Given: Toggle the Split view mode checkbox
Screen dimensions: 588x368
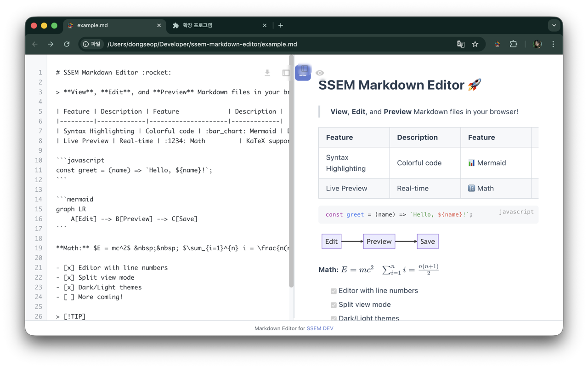Looking at the screenshot, I should [x=334, y=305].
